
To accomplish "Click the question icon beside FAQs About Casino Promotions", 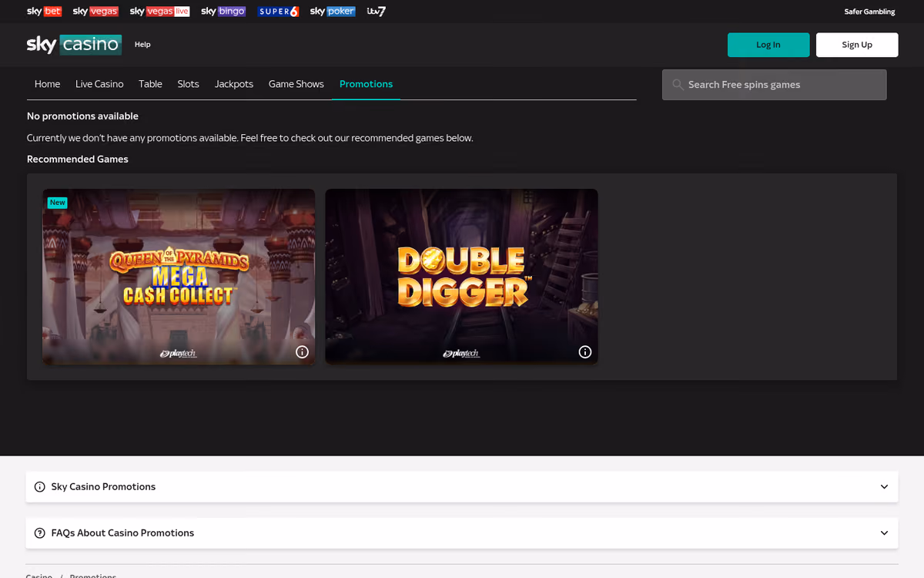I will click(x=40, y=533).
